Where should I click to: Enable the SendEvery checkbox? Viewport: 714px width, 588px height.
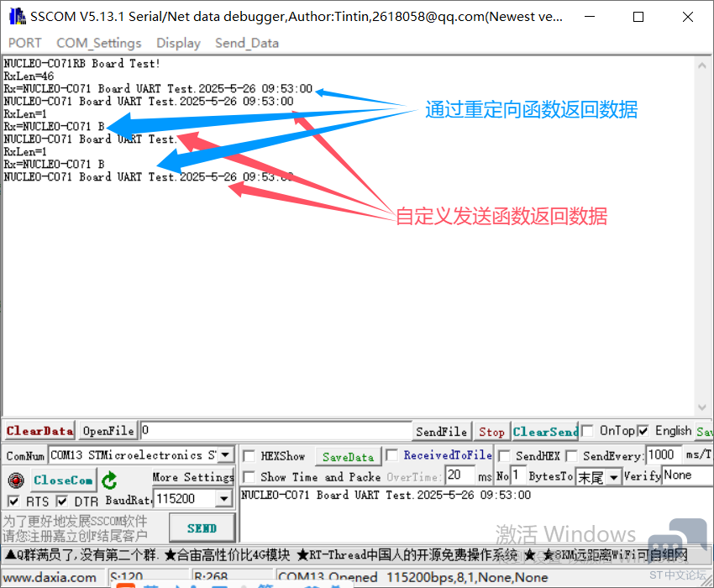point(571,456)
